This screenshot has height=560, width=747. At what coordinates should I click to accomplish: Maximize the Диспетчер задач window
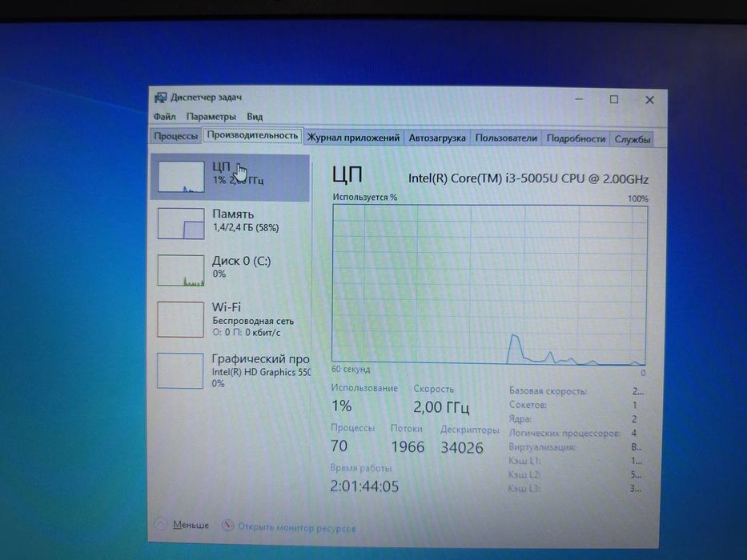tap(614, 99)
